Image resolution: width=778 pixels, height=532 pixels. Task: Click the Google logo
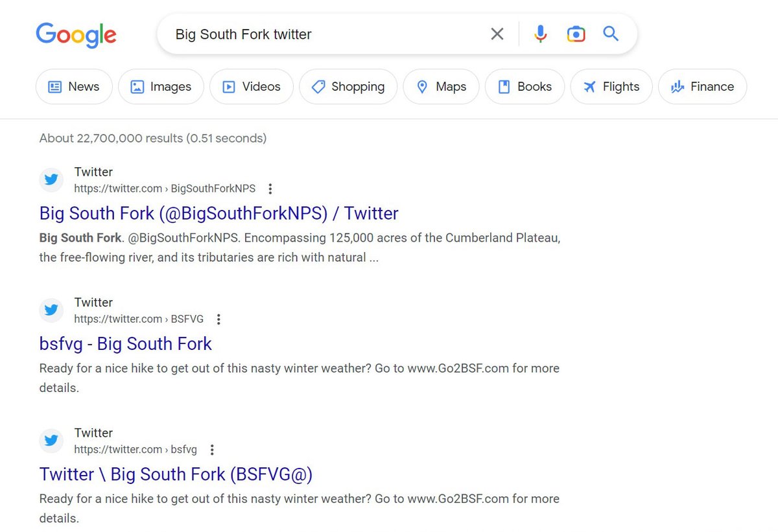tap(76, 34)
